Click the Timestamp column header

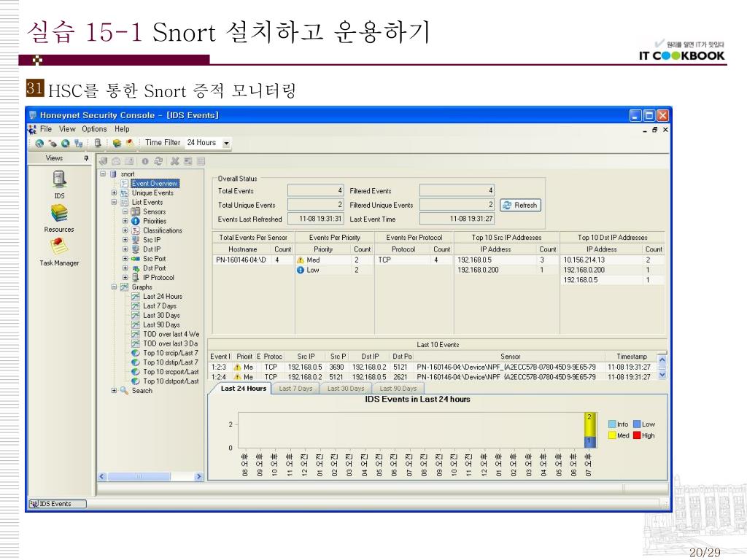631,357
